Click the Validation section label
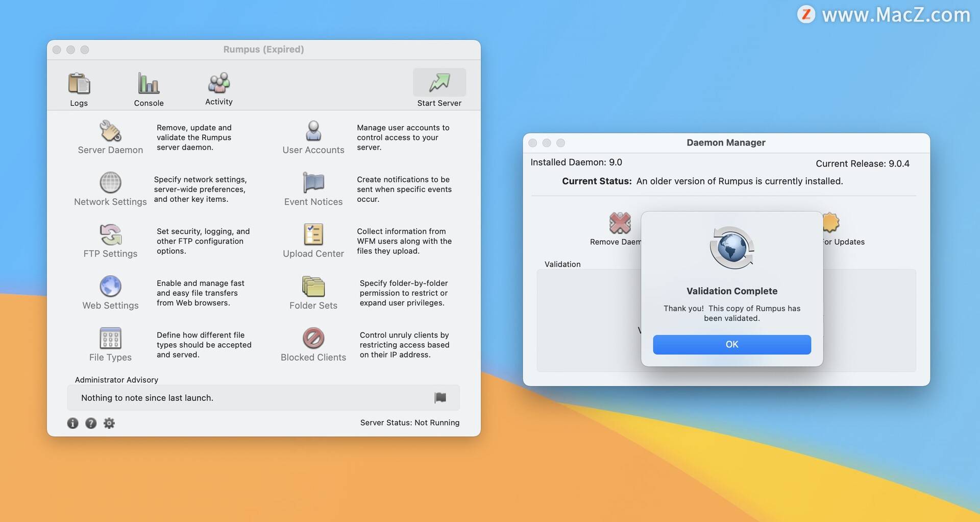 [x=562, y=264]
